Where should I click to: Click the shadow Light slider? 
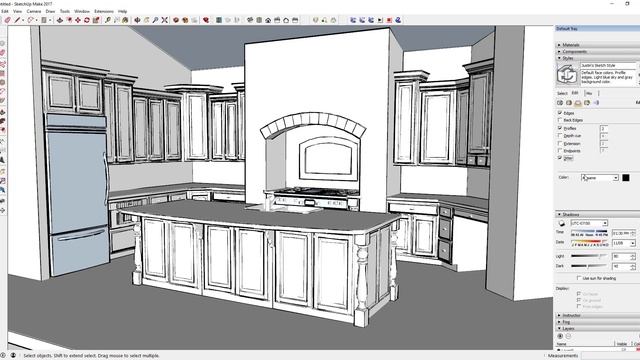coord(589,256)
